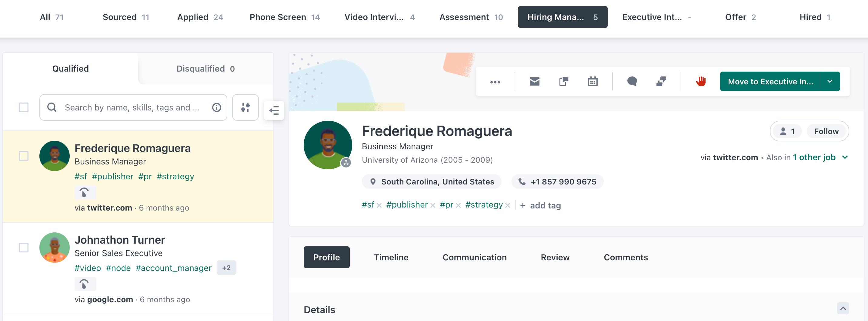Collapse the candidate list panel
Screen dimensions: 868x321
tap(274, 110)
